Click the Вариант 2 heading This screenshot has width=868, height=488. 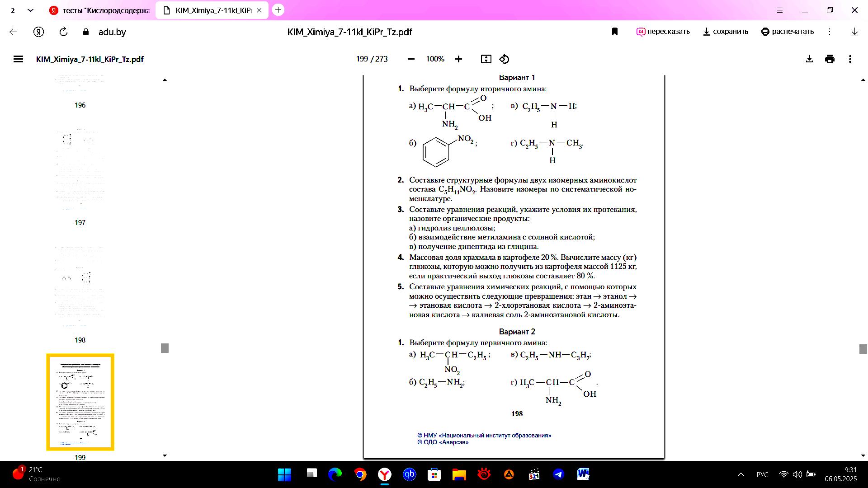pos(517,332)
